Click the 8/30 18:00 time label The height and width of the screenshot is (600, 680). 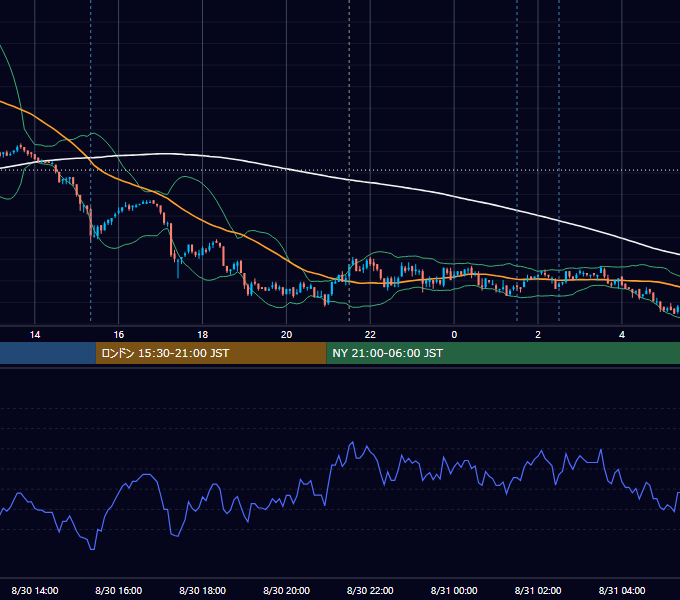[x=203, y=591]
